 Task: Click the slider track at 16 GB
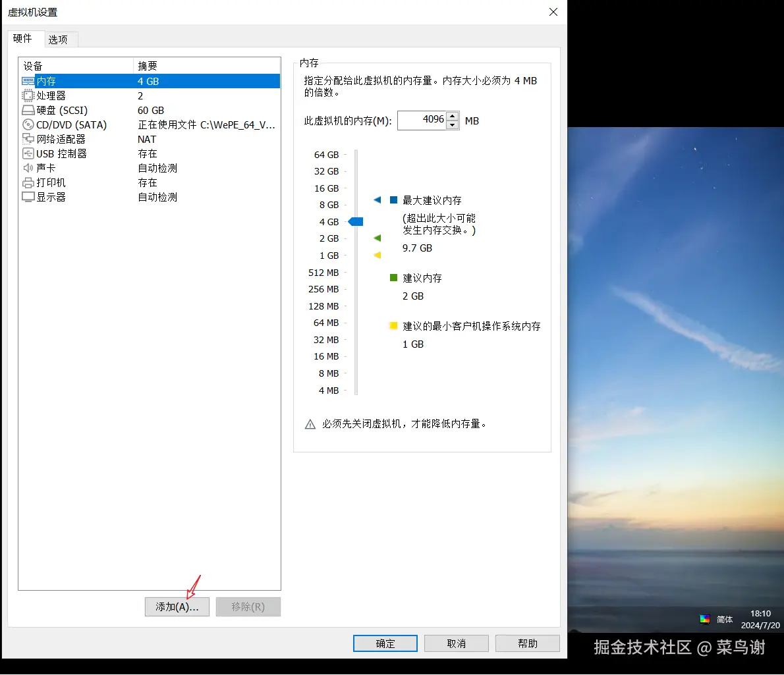(x=356, y=188)
